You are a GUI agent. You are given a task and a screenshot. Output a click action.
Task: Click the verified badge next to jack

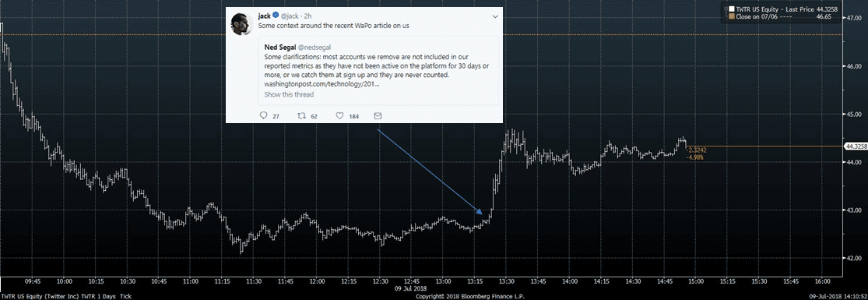coord(275,15)
